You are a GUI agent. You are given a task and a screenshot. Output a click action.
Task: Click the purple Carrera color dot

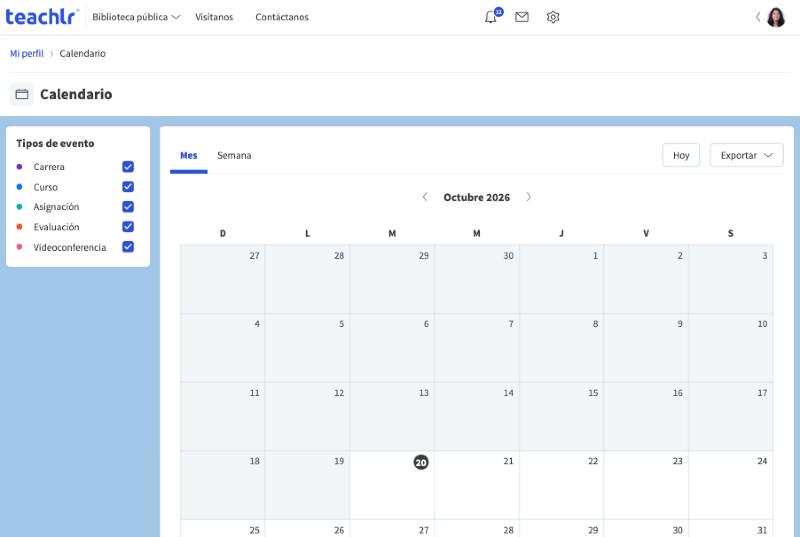pos(19,167)
